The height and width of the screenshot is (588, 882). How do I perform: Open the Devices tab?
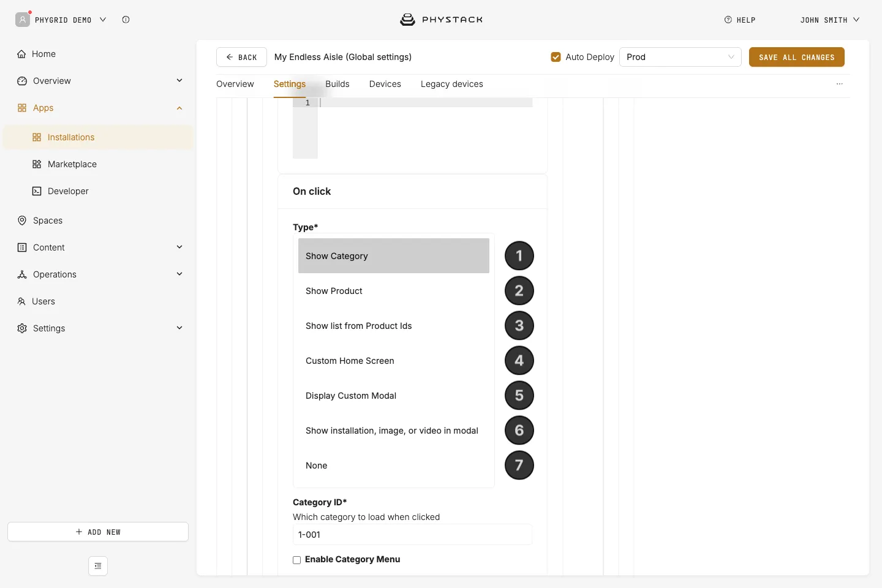[385, 84]
